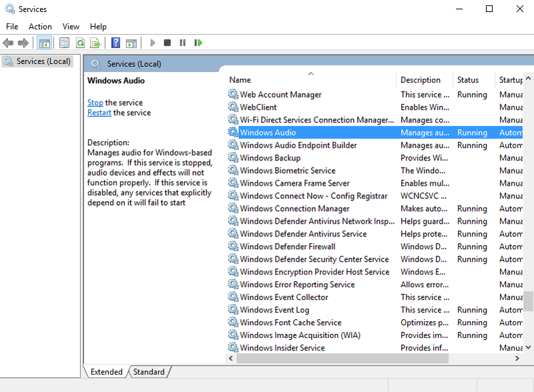The width and height of the screenshot is (534, 392).
Task: Click the horizontal scrollbar thumb
Action: (x=342, y=359)
